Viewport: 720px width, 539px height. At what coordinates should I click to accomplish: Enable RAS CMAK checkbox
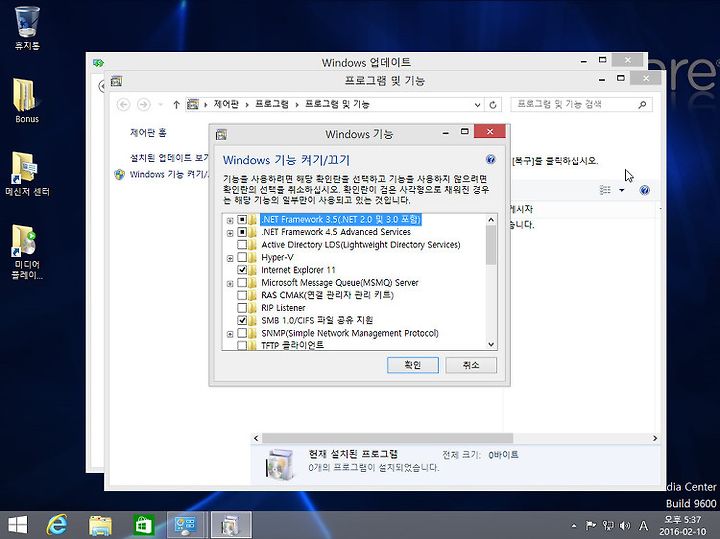coord(242,295)
